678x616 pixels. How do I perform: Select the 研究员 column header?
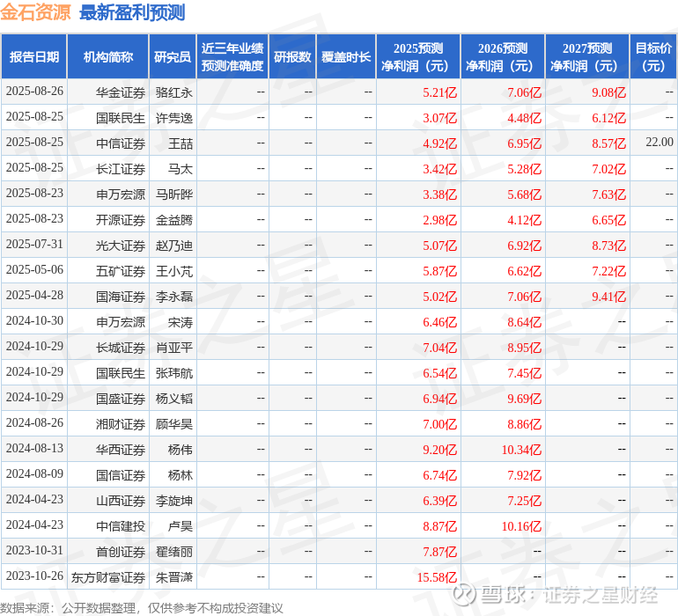click(173, 56)
